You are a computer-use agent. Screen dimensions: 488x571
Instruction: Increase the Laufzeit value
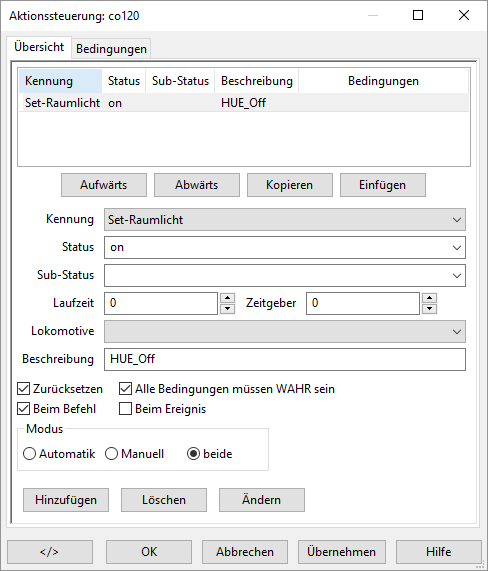(228, 298)
